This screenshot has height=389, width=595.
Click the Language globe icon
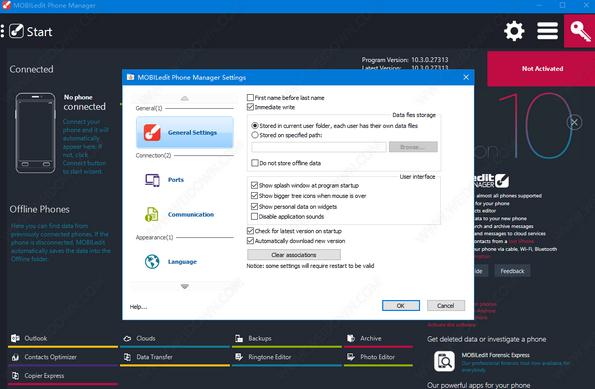click(x=152, y=261)
